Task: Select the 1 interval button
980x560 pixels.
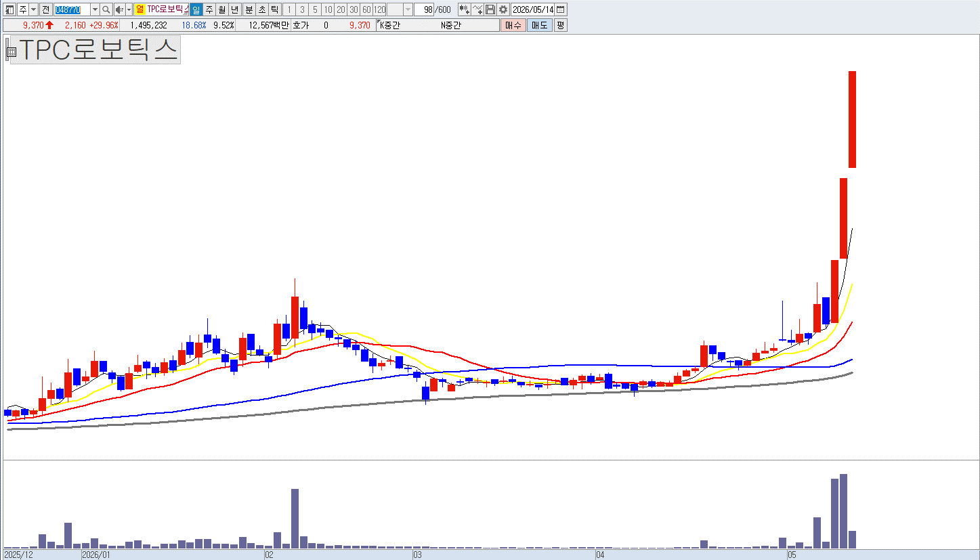Action: click(289, 9)
